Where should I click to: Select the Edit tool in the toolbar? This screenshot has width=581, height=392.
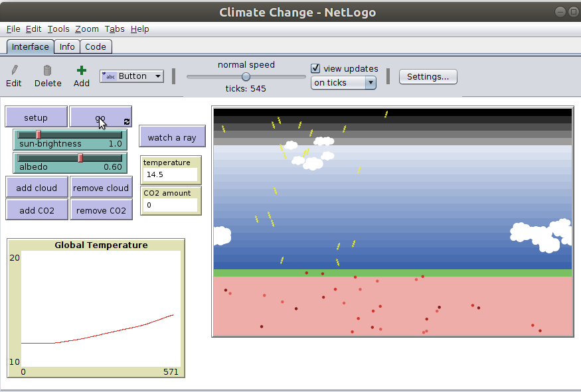(13, 74)
